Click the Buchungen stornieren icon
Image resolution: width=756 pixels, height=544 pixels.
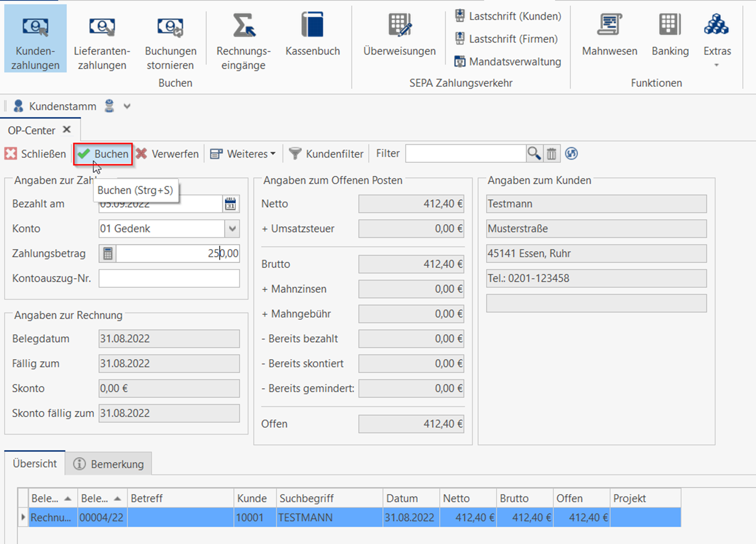[170, 28]
